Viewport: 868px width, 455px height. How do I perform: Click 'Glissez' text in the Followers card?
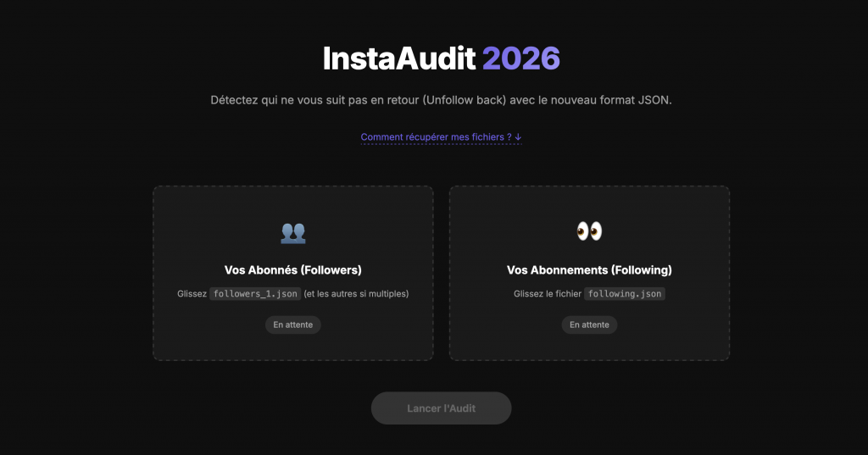(192, 294)
